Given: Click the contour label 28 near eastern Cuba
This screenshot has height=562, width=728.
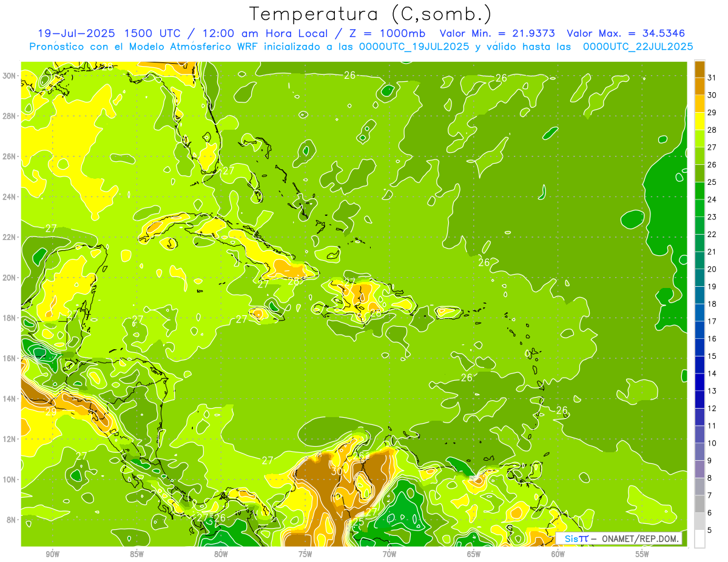Looking at the screenshot, I should (294, 281).
